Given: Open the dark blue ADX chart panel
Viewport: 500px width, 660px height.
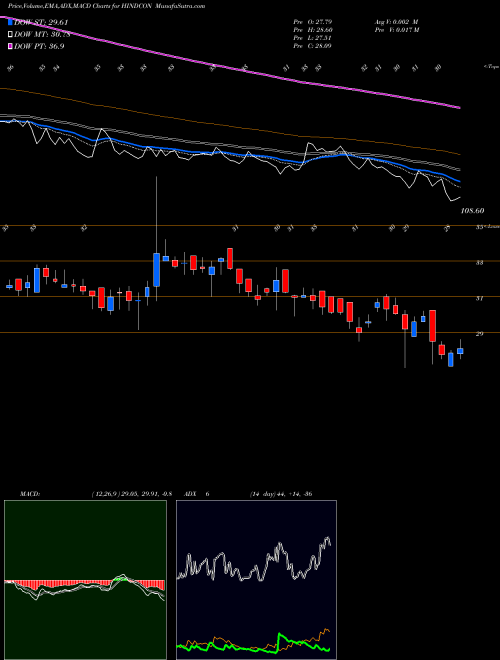Looking at the screenshot, I should click(x=256, y=580).
